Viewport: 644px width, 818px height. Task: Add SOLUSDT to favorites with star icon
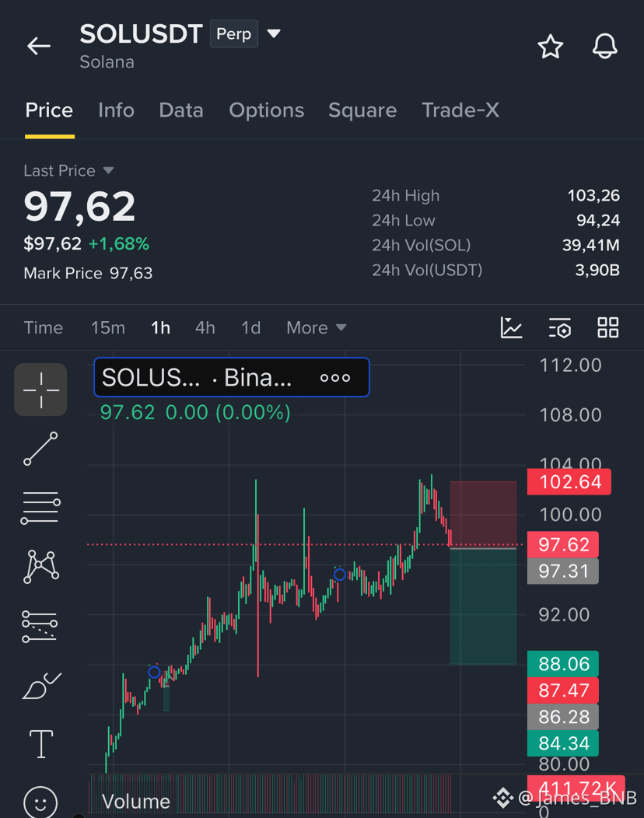pyautogui.click(x=551, y=47)
